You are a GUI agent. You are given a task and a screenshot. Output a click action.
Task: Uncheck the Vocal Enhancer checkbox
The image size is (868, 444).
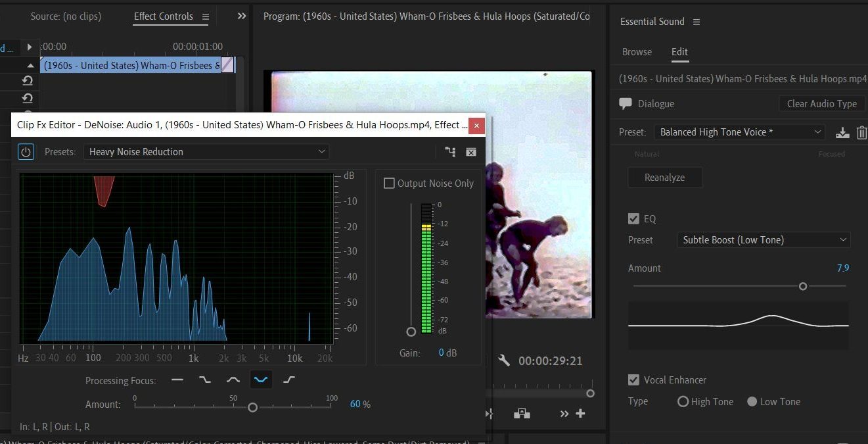[x=633, y=380]
